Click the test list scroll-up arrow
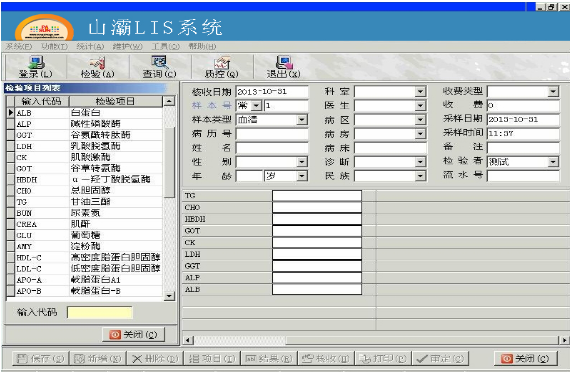 click(x=169, y=101)
